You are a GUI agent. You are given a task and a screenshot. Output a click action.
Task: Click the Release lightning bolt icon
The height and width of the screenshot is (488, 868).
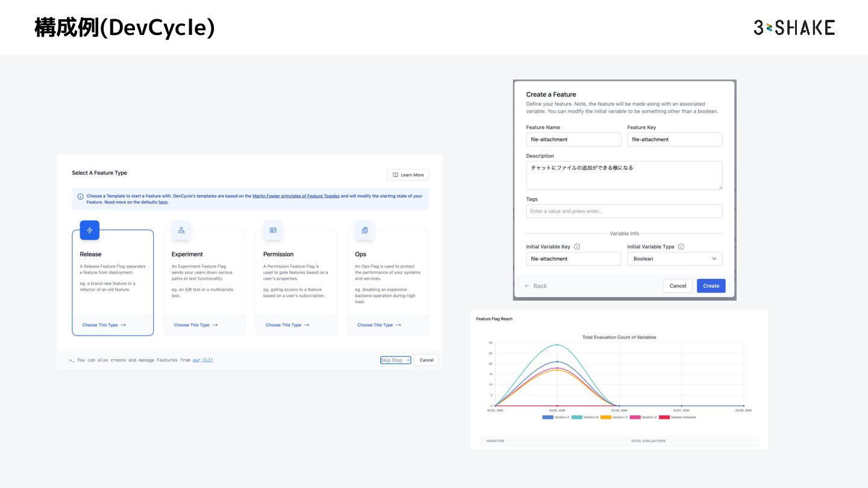click(x=90, y=230)
